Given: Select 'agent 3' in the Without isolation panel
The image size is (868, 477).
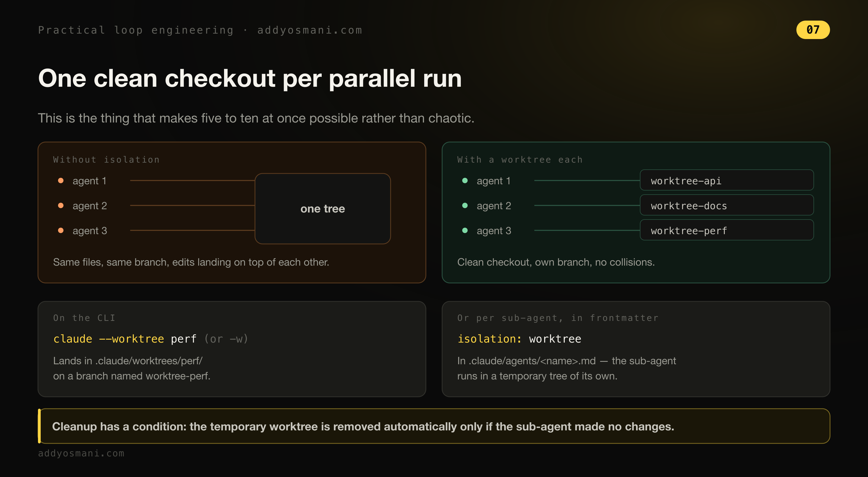Looking at the screenshot, I should (90, 231).
